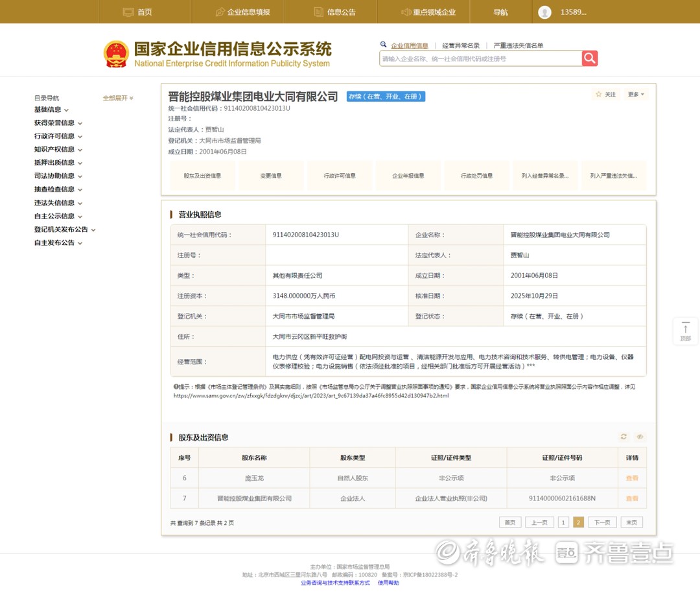Click the company title 晋能控股煤业集团电业大同有限公司

[253, 97]
